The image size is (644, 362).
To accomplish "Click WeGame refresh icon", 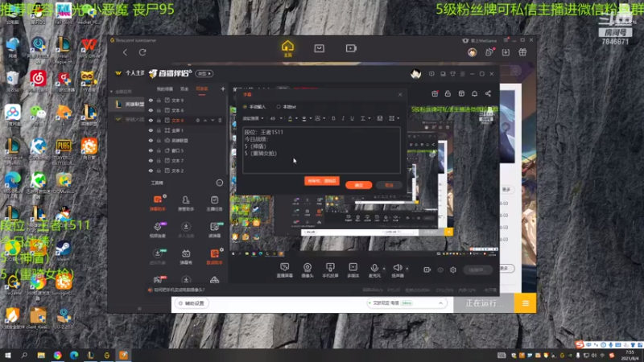I will coord(142,52).
